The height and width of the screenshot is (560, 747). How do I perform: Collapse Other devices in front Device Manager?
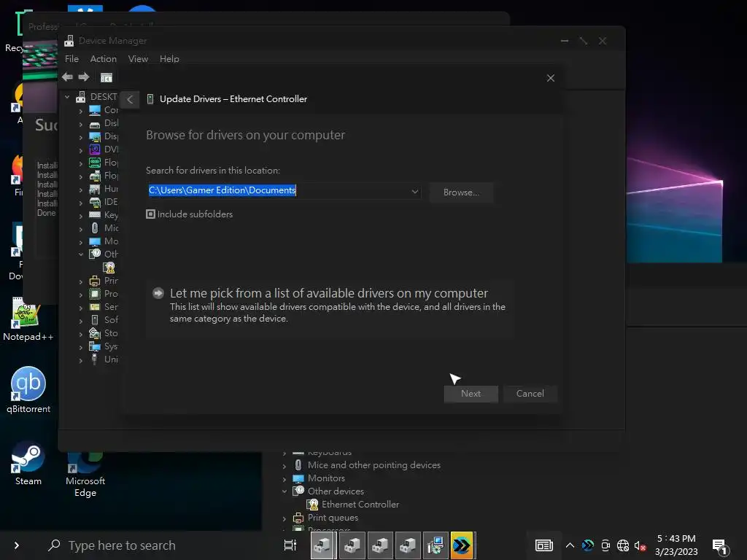coord(81,254)
